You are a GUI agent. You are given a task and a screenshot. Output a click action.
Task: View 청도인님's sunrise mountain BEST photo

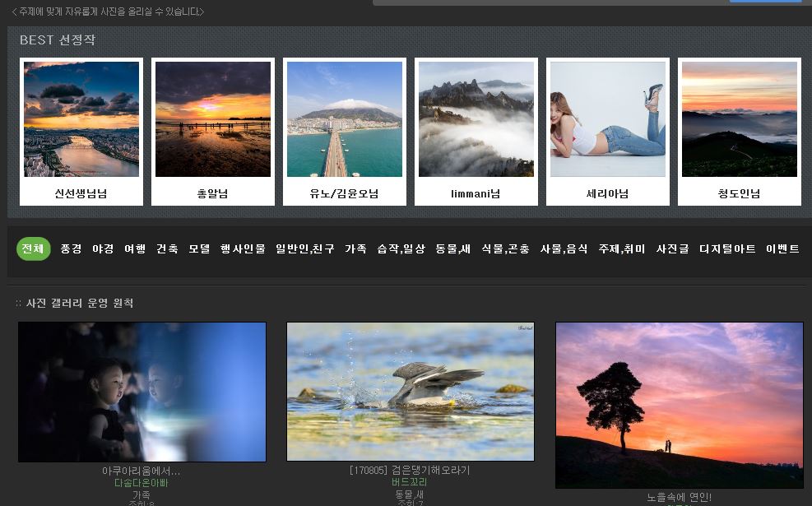coord(739,119)
